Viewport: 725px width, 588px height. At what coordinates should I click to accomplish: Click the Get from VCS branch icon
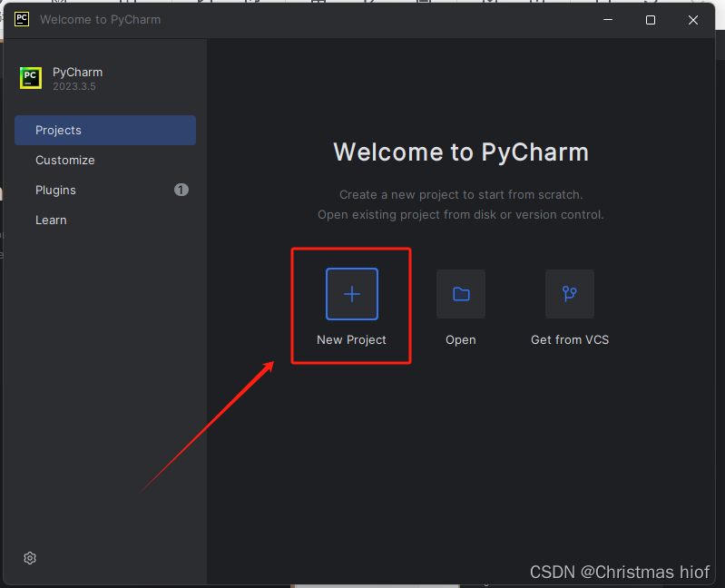click(570, 294)
